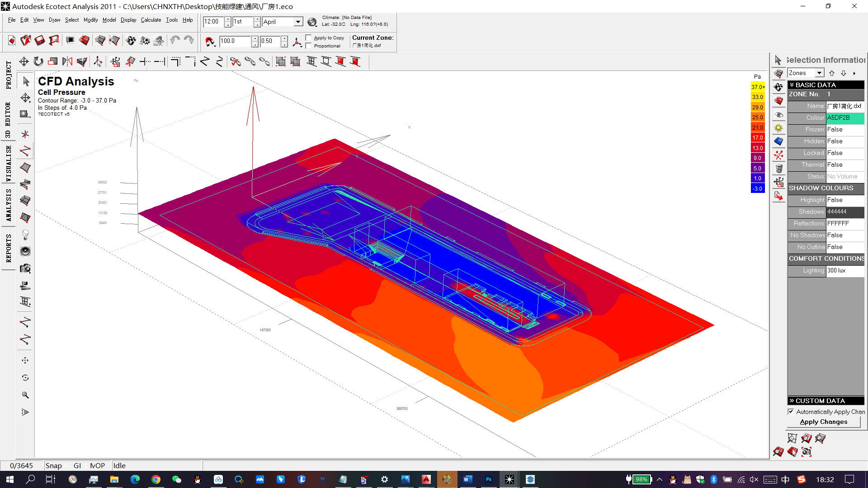Image resolution: width=868 pixels, height=488 pixels.
Task: Select the zoom magnifier tool
Action: tap(25, 395)
